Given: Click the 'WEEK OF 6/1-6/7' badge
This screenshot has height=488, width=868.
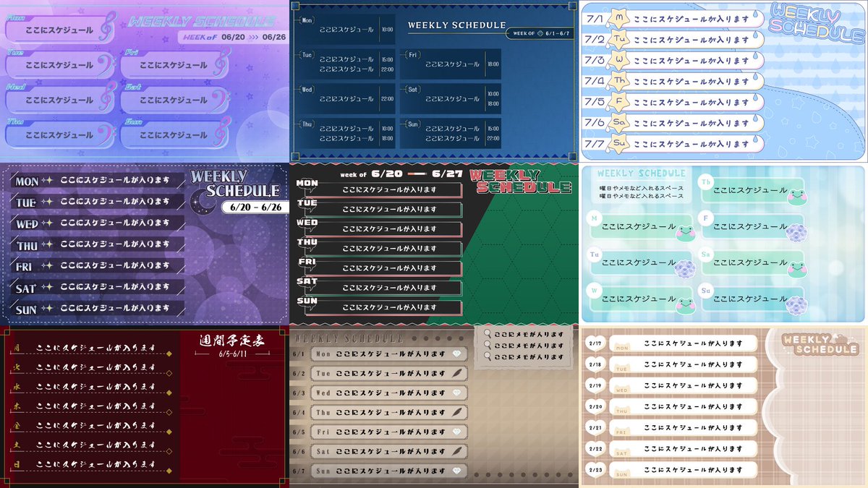Looking at the screenshot, I should coord(540,33).
